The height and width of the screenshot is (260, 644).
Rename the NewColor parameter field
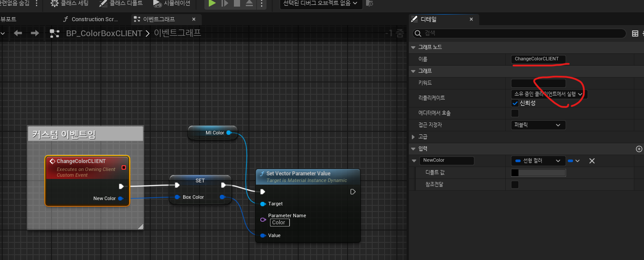447,161
